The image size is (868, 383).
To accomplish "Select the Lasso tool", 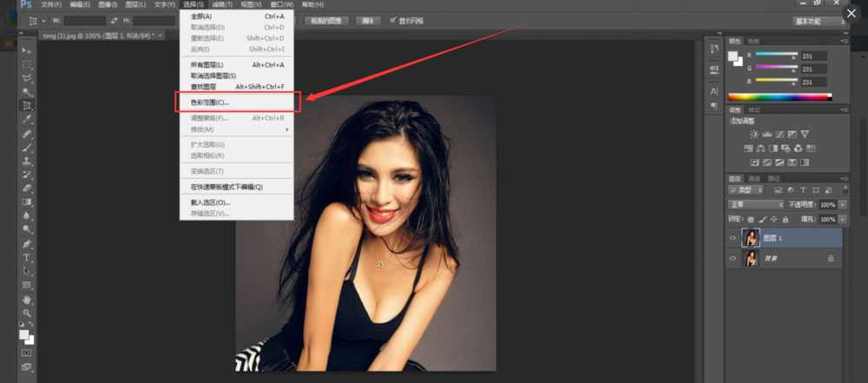I will coord(27,78).
